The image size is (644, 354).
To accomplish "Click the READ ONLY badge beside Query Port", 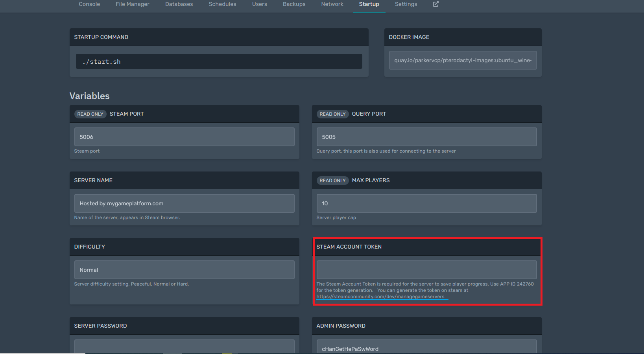I will pyautogui.click(x=333, y=114).
